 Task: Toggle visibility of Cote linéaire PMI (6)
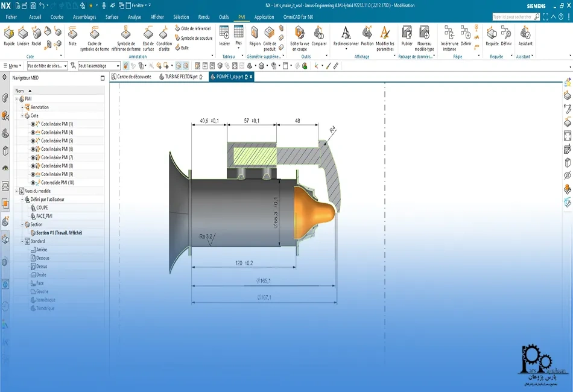pyautogui.click(x=33, y=148)
